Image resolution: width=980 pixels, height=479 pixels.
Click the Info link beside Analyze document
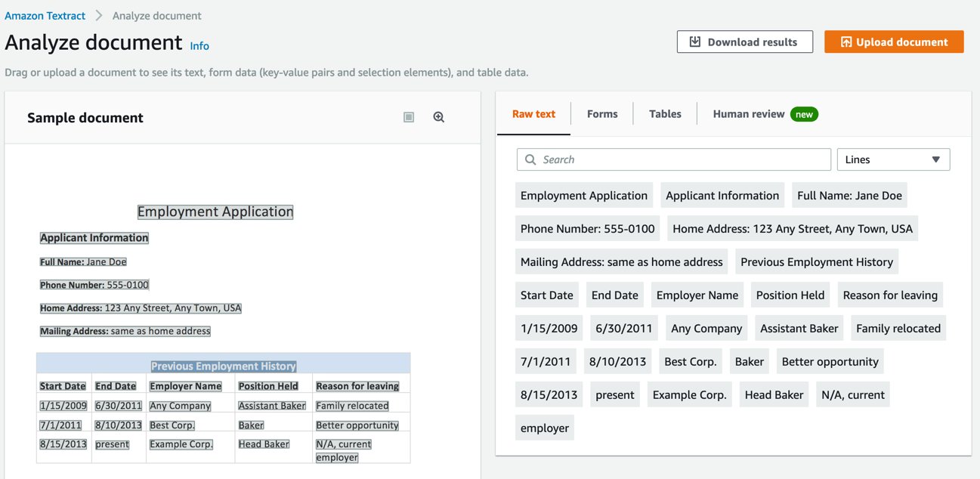[199, 45]
